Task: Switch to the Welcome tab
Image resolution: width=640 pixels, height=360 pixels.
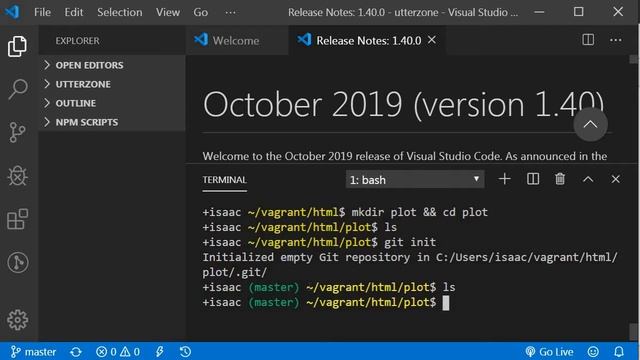Action: [237, 40]
